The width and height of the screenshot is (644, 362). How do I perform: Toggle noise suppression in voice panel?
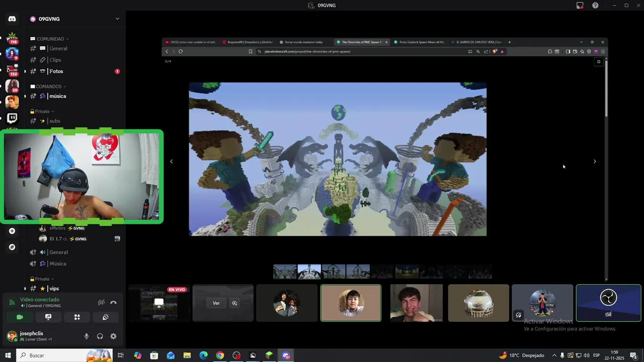(x=101, y=302)
